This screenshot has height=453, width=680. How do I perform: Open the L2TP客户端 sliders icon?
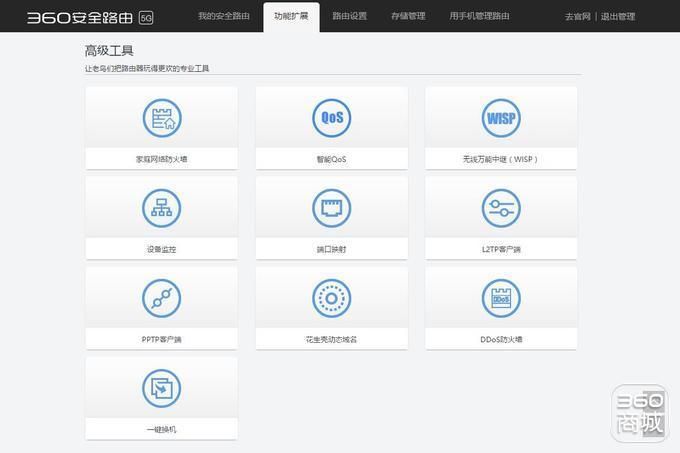coord(501,208)
